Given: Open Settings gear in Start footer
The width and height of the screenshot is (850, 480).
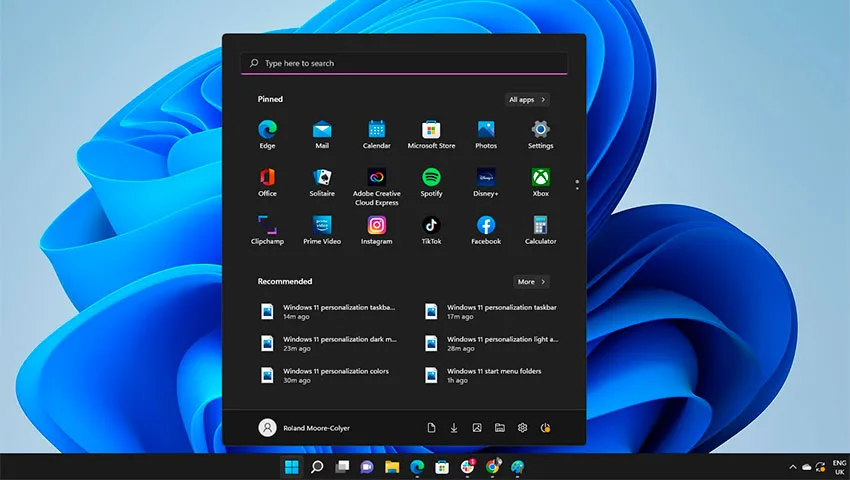Looking at the screenshot, I should pyautogui.click(x=523, y=428).
